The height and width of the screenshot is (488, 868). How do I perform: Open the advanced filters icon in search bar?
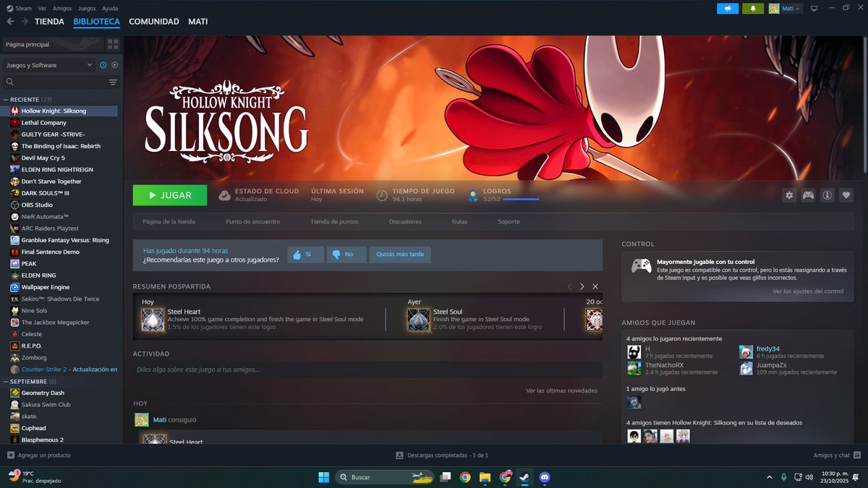pos(113,82)
